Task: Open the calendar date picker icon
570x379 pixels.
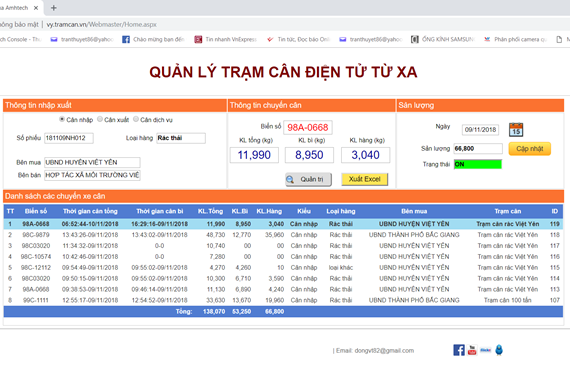Action: click(x=516, y=129)
